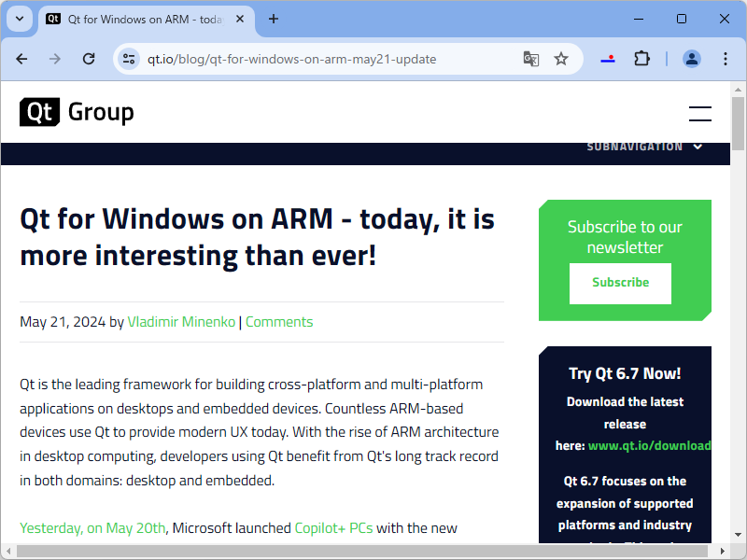Click the vertical scrollbar thumb

pos(738,124)
